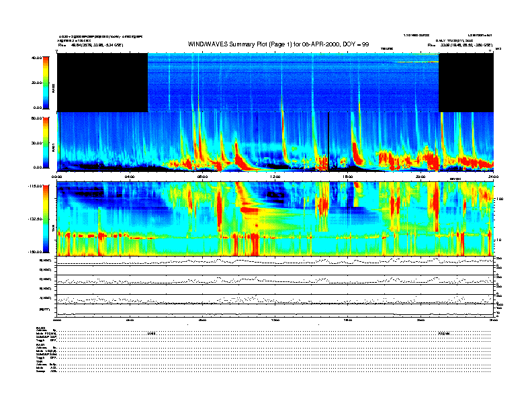The image size is (532, 411).
Task: Click the RAD1 color scale bar
Action: pyautogui.click(x=46, y=142)
